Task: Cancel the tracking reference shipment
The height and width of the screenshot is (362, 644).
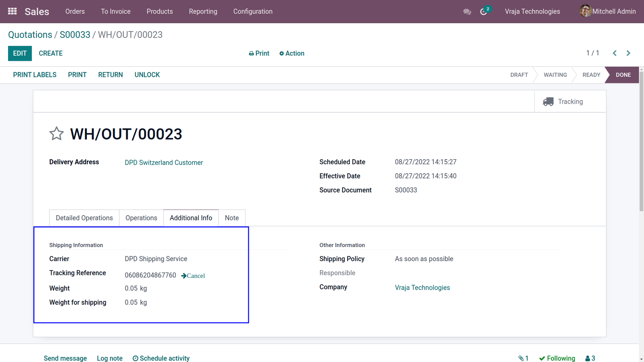Action: 193,276
